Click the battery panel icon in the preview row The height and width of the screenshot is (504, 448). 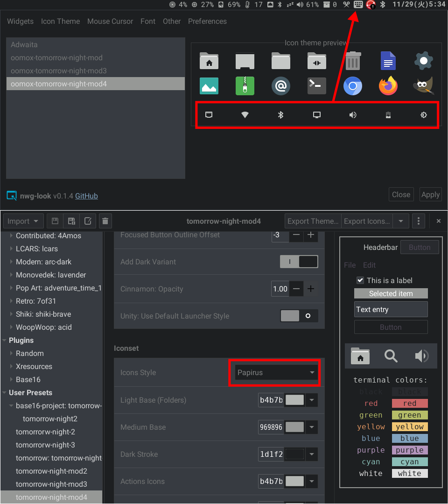(388, 115)
